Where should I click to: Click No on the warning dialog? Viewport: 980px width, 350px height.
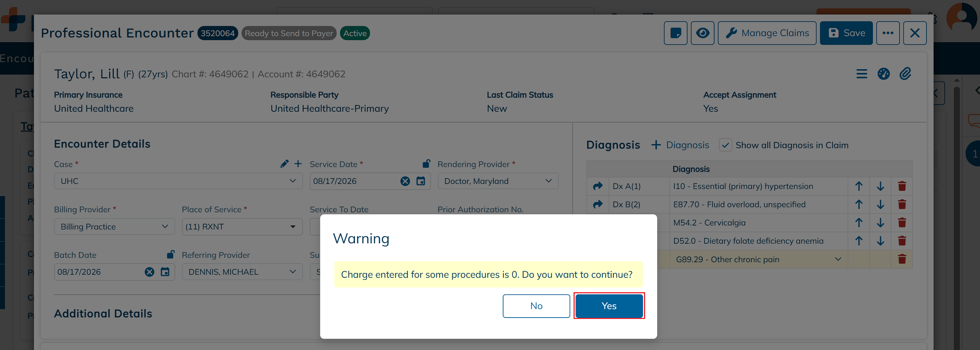point(536,306)
